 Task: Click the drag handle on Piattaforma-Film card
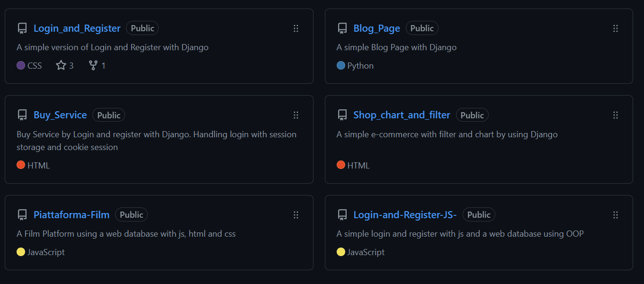(x=296, y=215)
